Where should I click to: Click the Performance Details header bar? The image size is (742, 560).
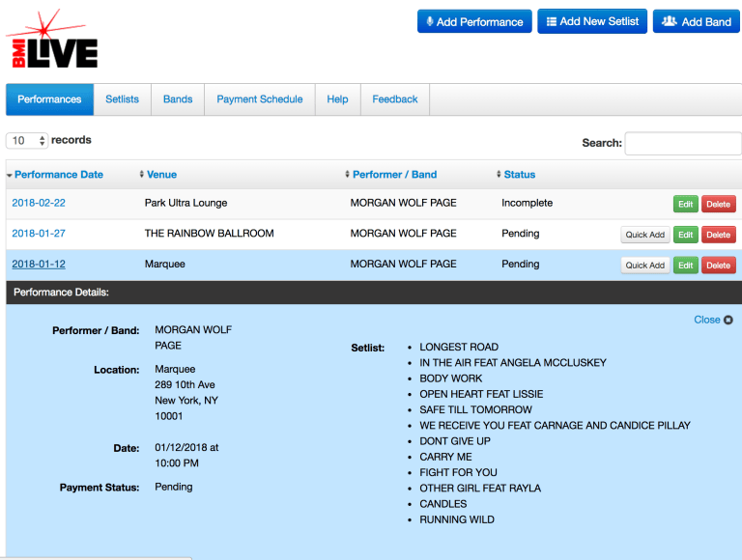(x=374, y=293)
